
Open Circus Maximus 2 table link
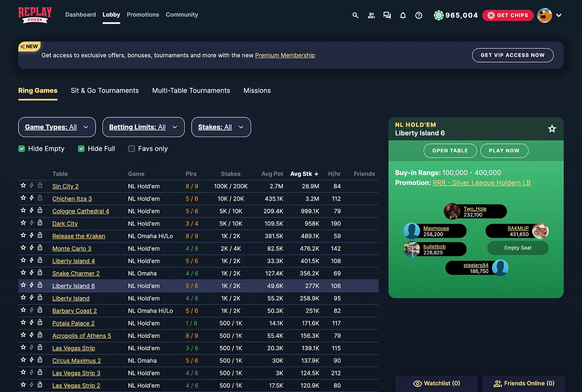click(76, 361)
